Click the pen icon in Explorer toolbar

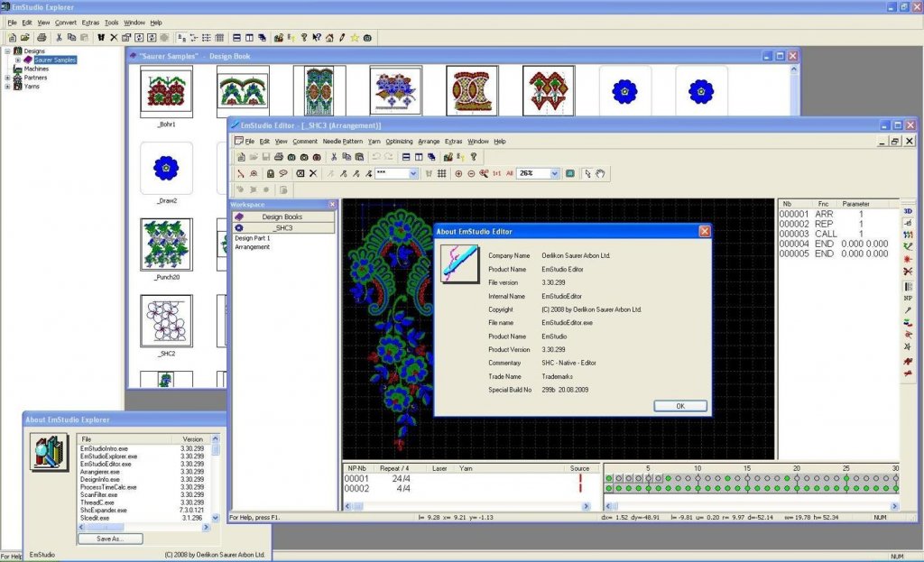(342, 38)
